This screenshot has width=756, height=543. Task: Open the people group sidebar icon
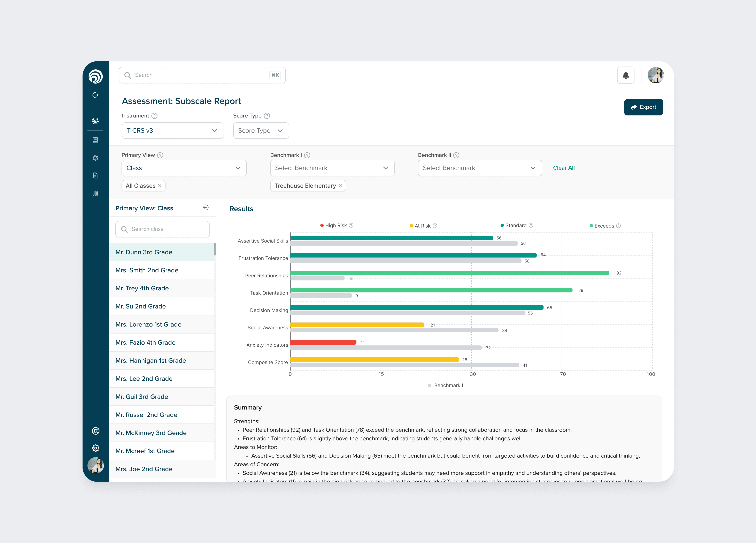(95, 121)
